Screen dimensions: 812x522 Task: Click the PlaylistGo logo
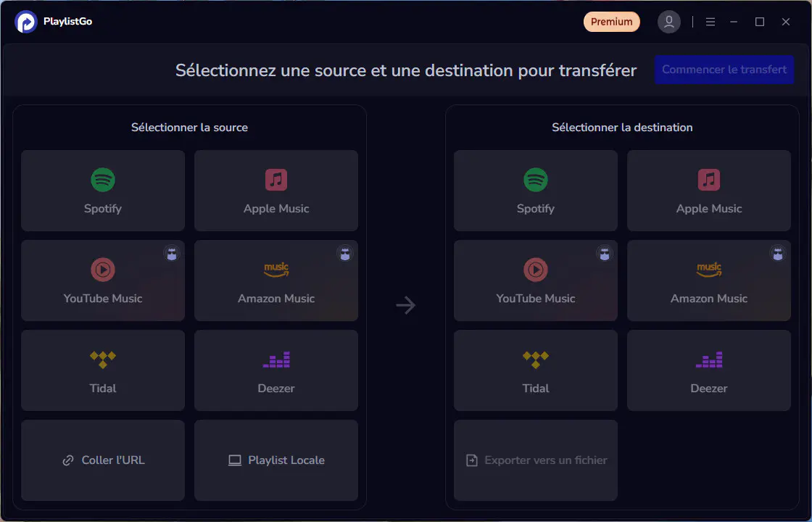[x=26, y=21]
